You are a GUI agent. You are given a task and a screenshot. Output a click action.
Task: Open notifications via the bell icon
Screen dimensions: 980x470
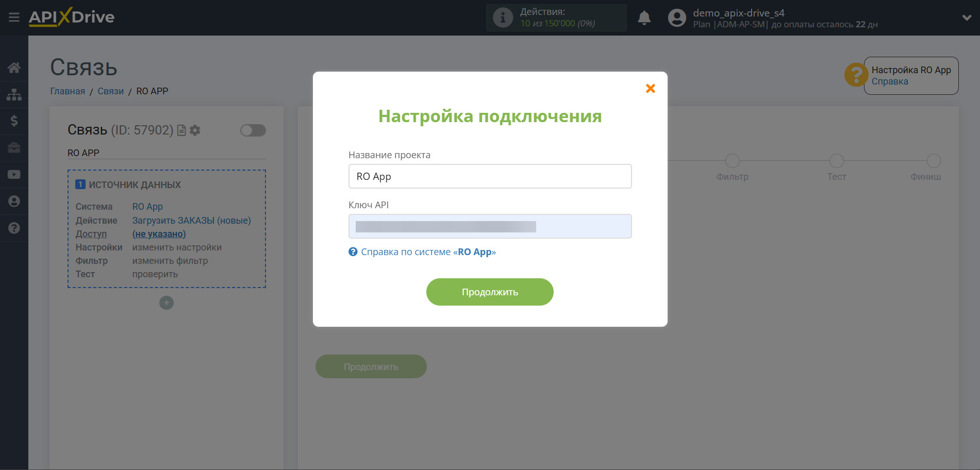[x=643, y=17]
